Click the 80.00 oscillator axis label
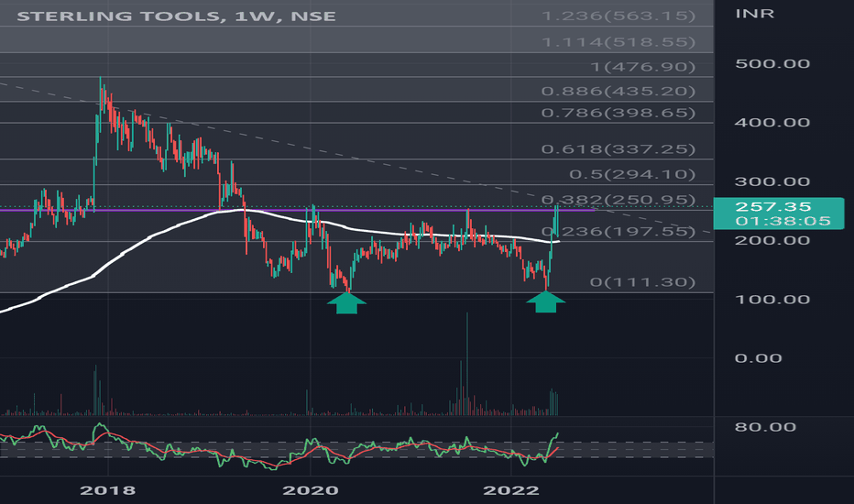 (765, 427)
